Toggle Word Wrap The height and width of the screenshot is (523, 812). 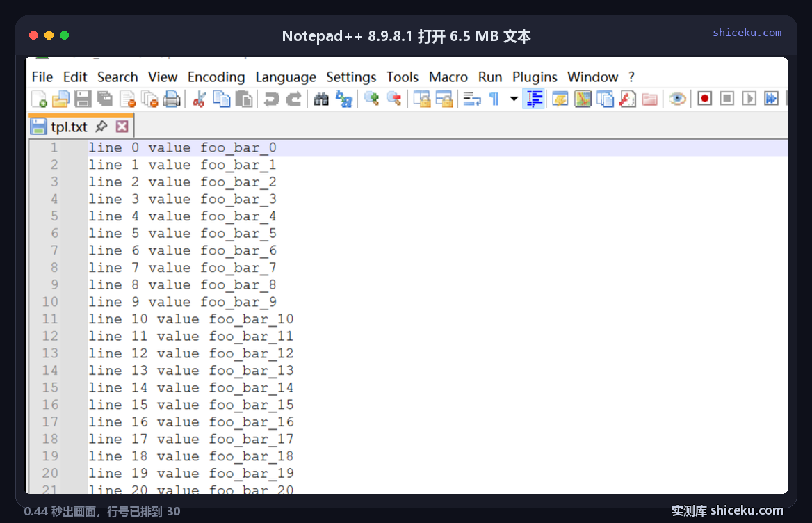[472, 98]
